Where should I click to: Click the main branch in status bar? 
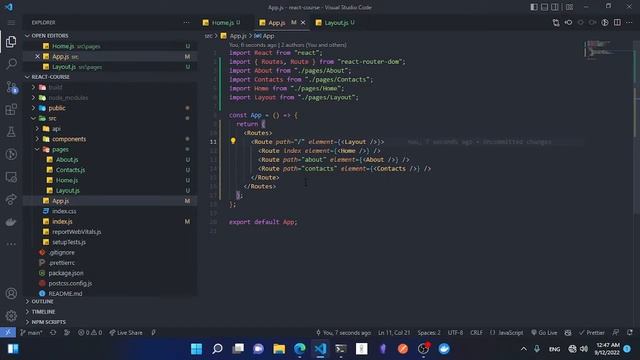click(x=31, y=333)
